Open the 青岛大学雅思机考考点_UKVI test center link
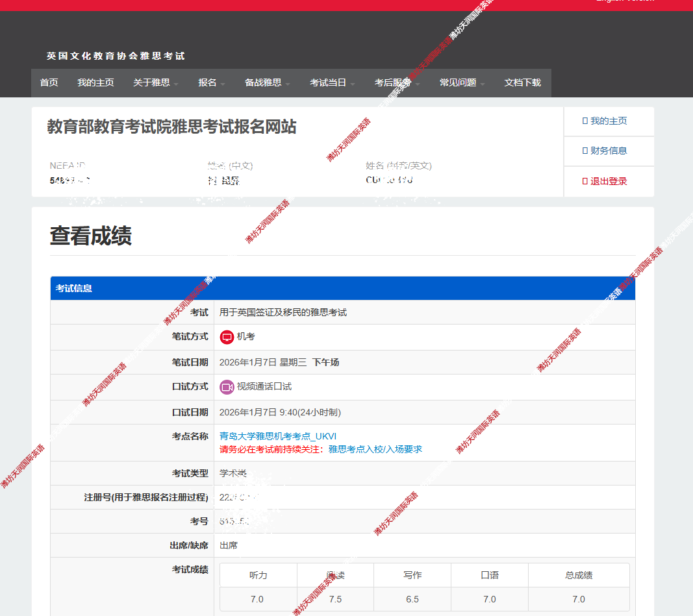This screenshot has height=616, width=693. (x=278, y=436)
